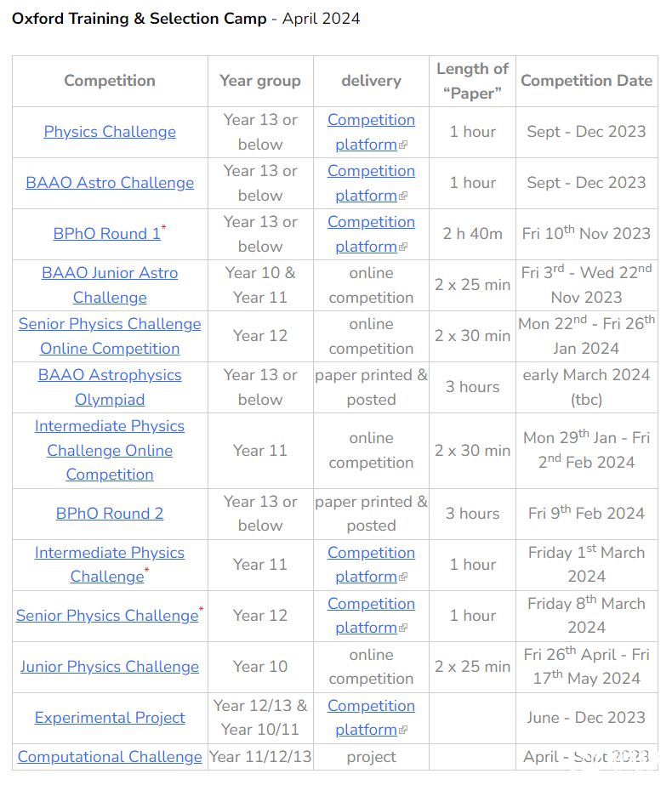Click Competition platform link in Physics Challenge row
This screenshot has width=672, height=785.
point(371,132)
